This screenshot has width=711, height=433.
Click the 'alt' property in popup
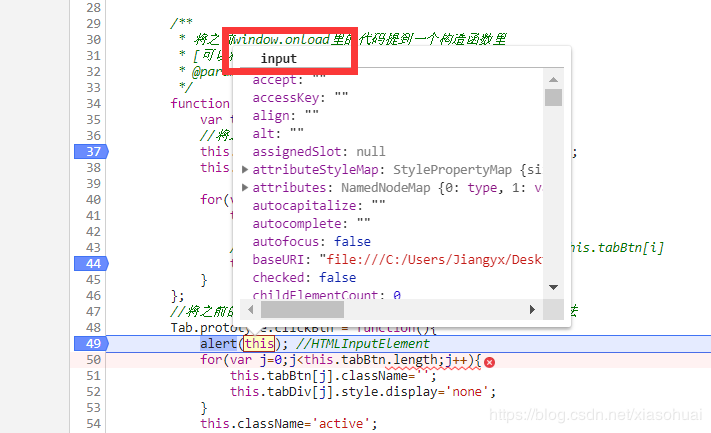(263, 134)
